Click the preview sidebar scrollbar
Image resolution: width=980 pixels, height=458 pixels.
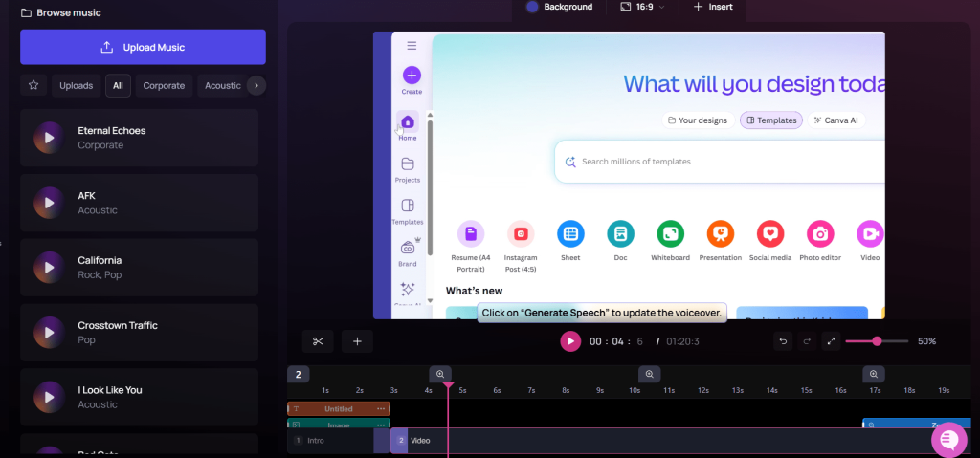click(x=430, y=187)
